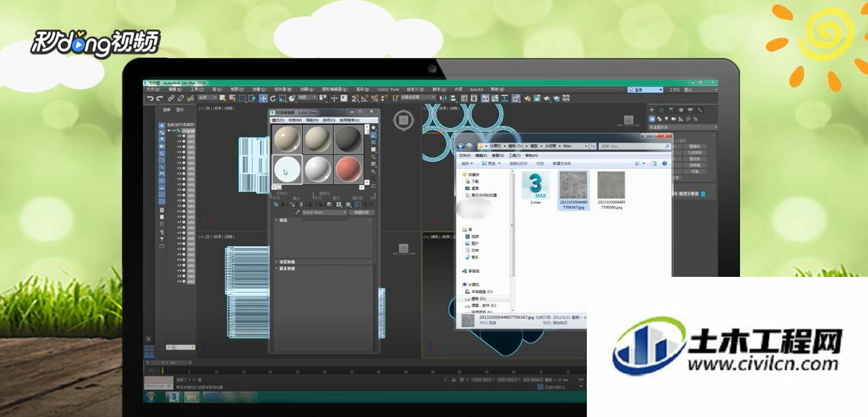Toggle display of geometry in Scene Explorer
The image size is (868, 417).
coord(161,125)
